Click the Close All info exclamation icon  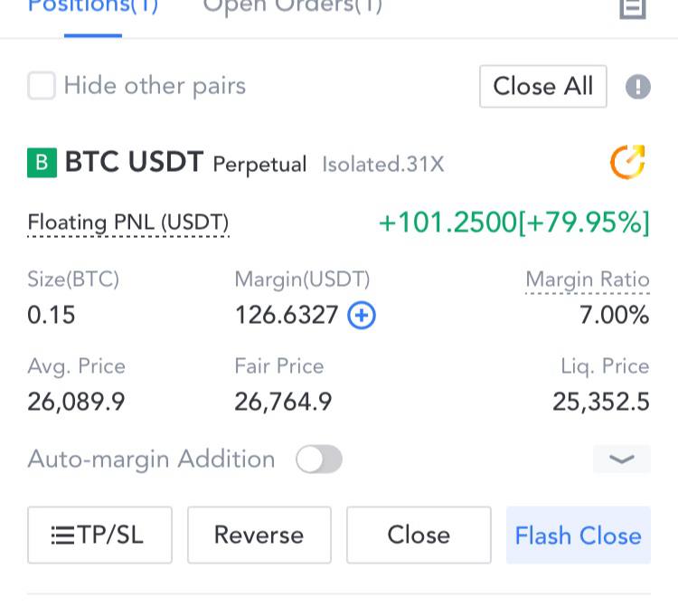638,87
